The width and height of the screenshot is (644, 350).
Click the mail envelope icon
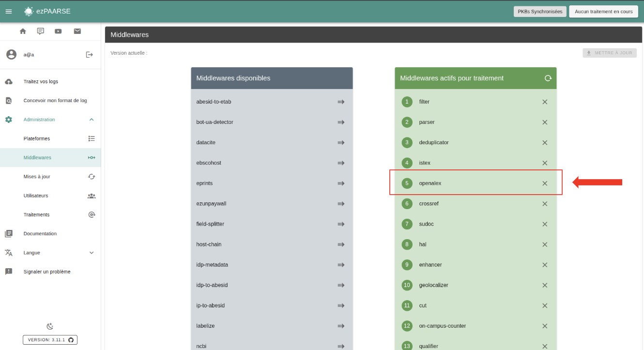77,31
